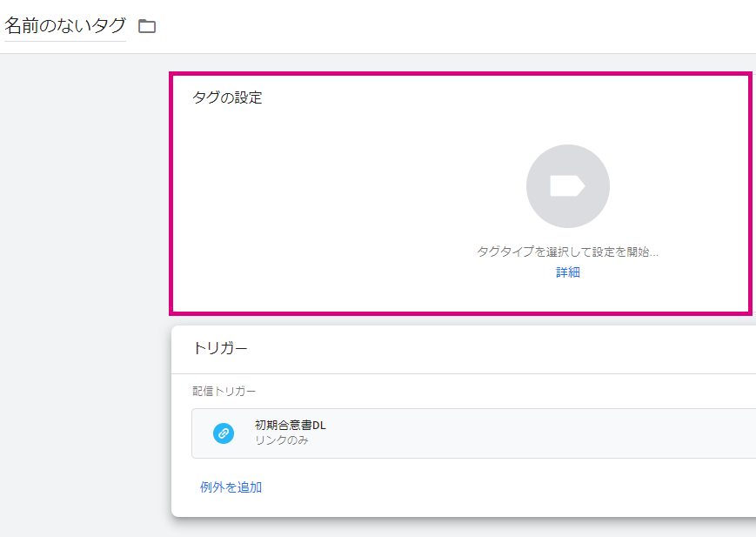Screen dimensions: 756x537
Task: Click the blue link trigger icon
Action: point(224,433)
